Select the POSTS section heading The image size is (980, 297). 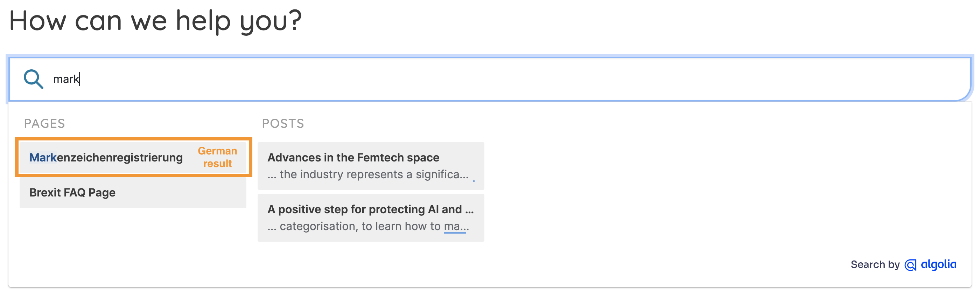pyautogui.click(x=283, y=123)
